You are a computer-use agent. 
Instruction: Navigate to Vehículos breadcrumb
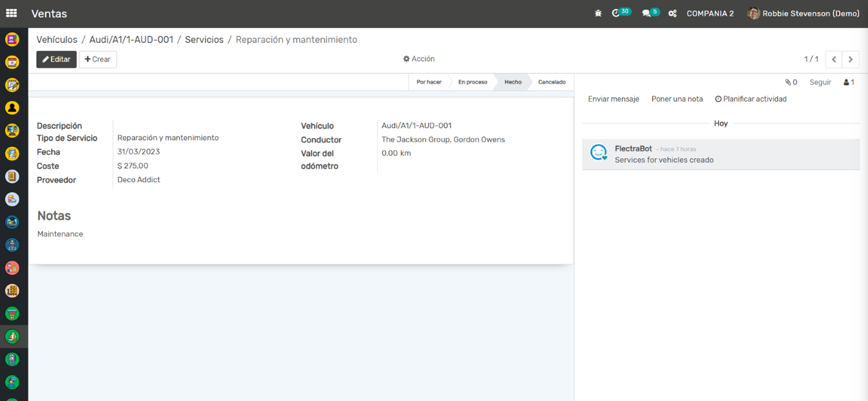point(57,40)
